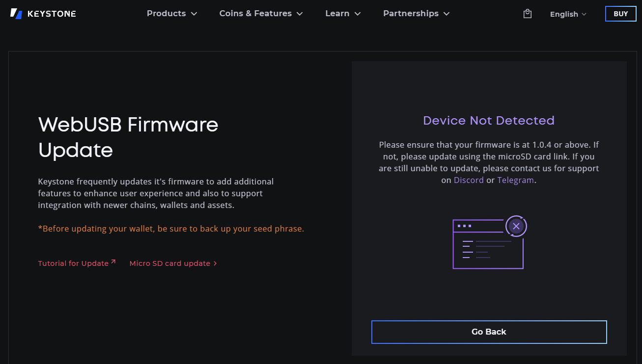Expand the Products menu

click(x=172, y=13)
